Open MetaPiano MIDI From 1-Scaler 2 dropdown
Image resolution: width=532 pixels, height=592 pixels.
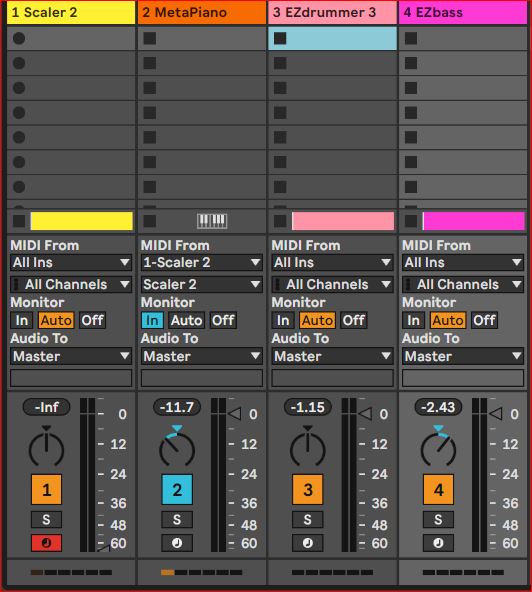pos(202,262)
